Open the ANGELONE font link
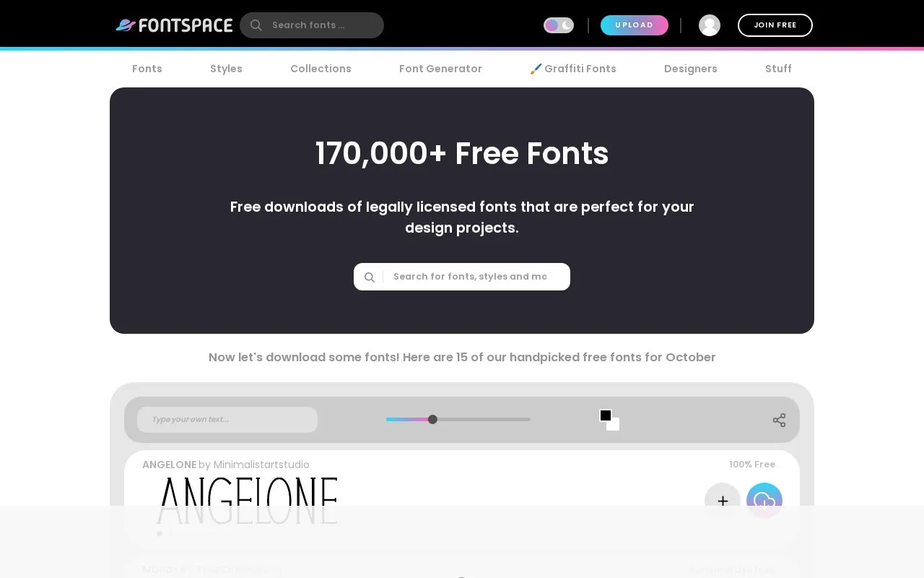 click(x=169, y=465)
